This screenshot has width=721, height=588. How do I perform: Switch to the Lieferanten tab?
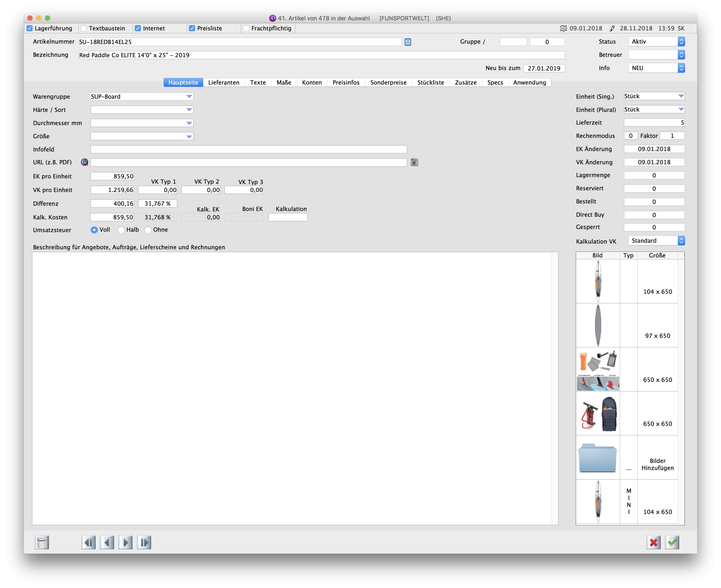tap(224, 83)
